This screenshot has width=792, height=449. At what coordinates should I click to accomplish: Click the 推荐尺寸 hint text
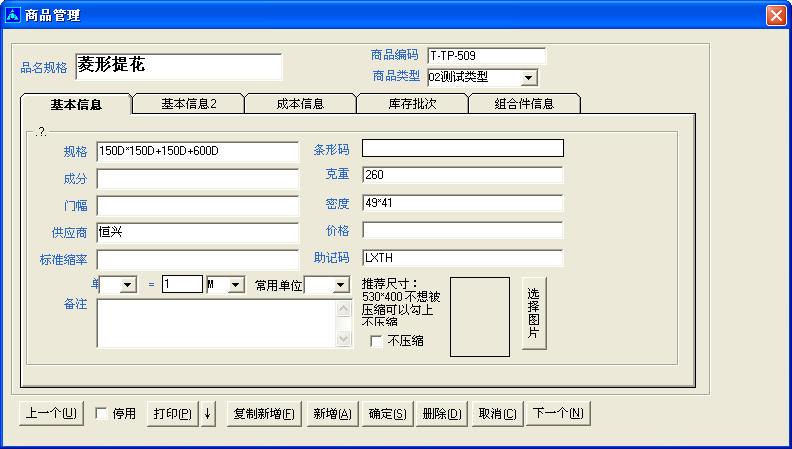pyautogui.click(x=401, y=303)
